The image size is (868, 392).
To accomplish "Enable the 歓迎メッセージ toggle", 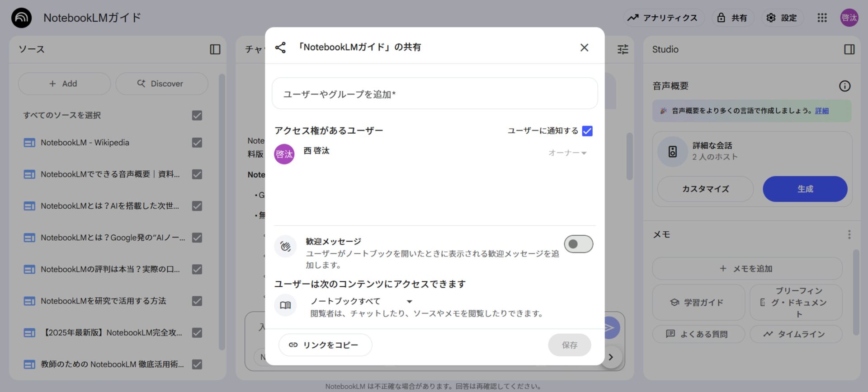I will pos(578,244).
